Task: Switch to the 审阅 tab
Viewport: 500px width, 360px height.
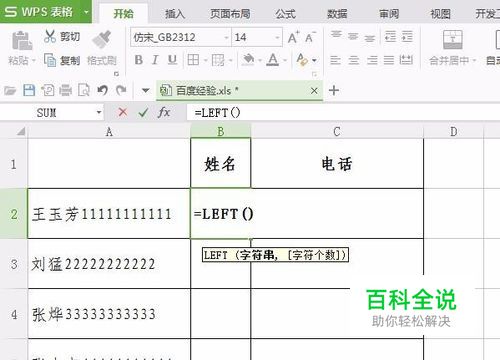Action: click(x=389, y=14)
